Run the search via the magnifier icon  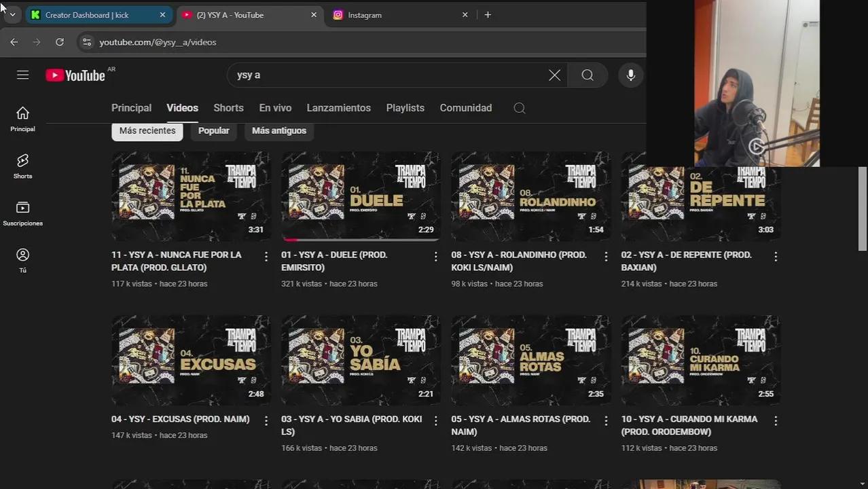click(x=587, y=75)
